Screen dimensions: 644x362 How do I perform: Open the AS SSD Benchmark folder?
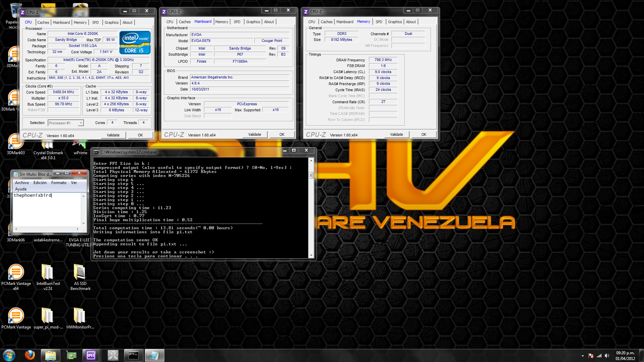[80, 277]
